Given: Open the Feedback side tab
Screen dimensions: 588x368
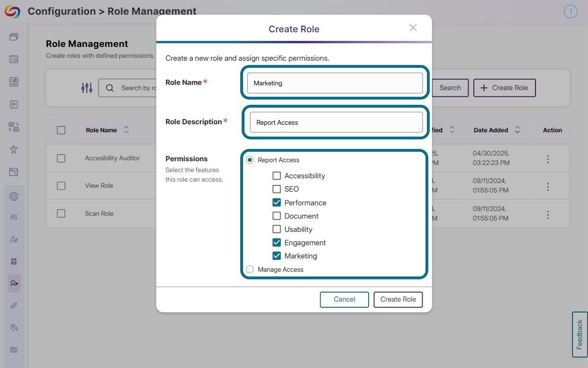Looking at the screenshot, I should pos(580,334).
